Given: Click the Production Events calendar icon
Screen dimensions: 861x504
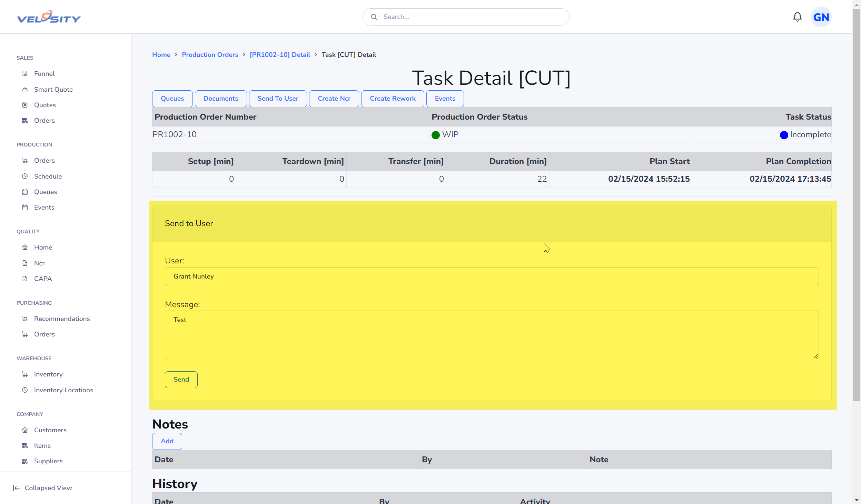Looking at the screenshot, I should [x=25, y=207].
